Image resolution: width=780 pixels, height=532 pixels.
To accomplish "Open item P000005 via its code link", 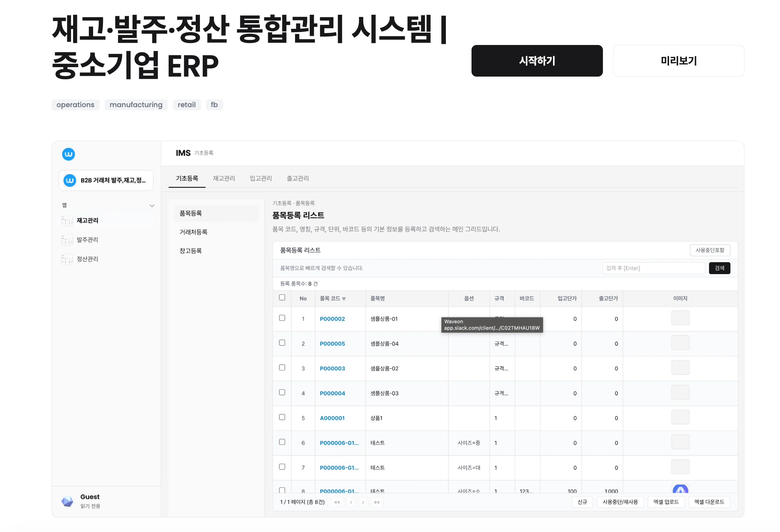I will pyautogui.click(x=332, y=344).
